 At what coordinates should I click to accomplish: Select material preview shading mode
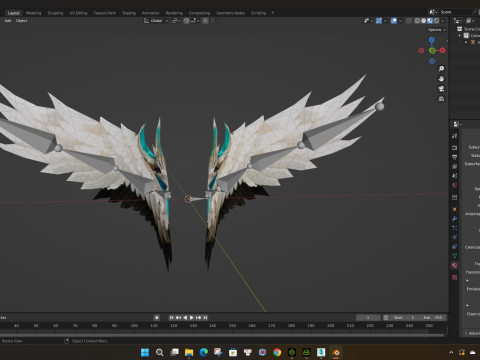[430, 21]
